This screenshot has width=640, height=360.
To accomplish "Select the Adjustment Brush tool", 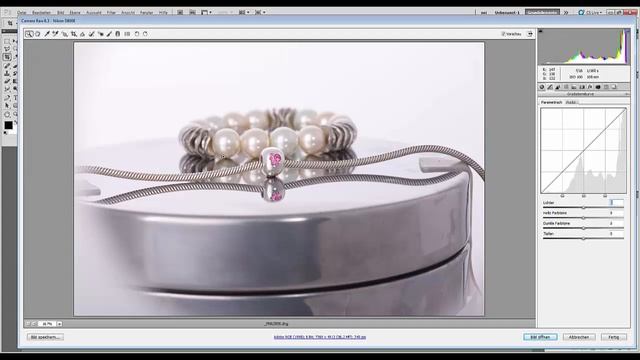I will click(x=109, y=34).
